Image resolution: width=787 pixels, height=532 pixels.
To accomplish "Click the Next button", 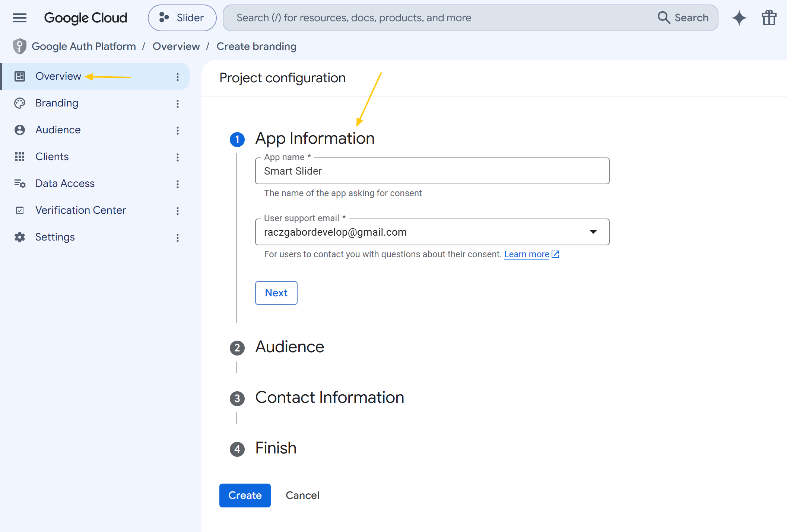I will click(276, 293).
